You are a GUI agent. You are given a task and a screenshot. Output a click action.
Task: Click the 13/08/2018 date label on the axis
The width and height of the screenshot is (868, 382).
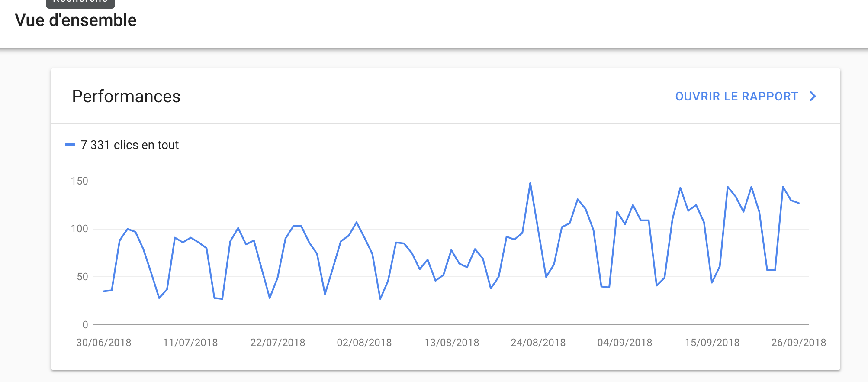452,343
